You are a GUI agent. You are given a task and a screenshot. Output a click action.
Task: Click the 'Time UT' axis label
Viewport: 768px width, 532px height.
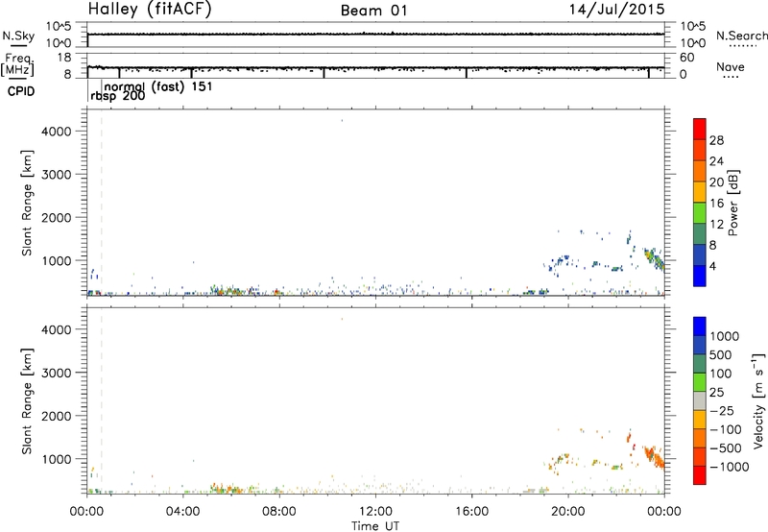(375, 526)
